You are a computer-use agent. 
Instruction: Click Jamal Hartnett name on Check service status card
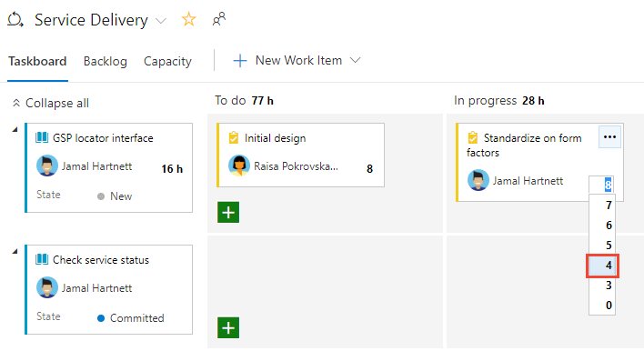pyautogui.click(x=97, y=288)
